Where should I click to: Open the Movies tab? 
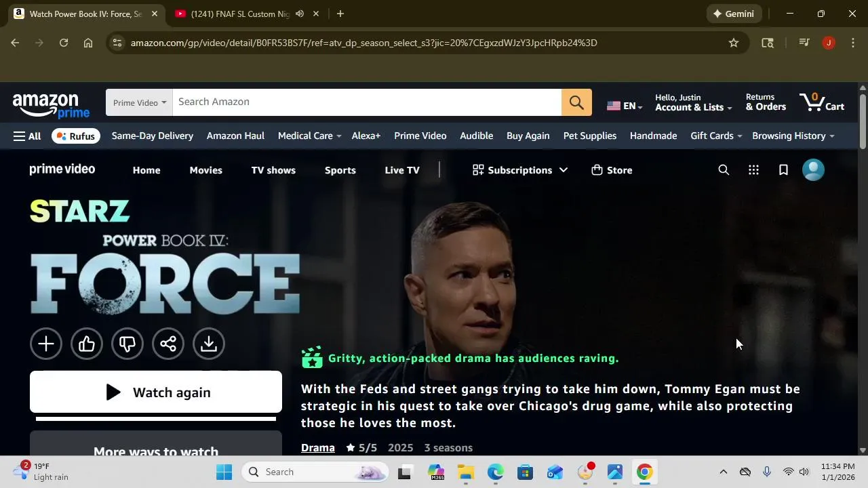[206, 170]
